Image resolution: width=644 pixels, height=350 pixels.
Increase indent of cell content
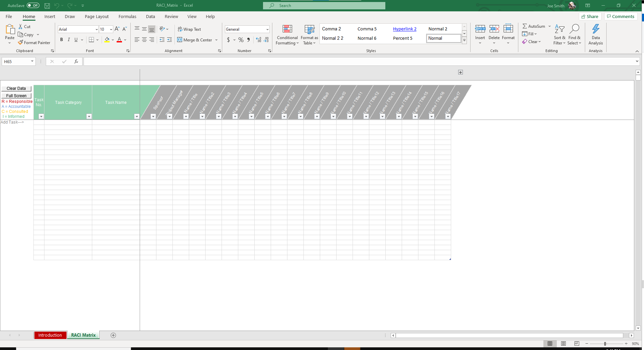(x=169, y=40)
